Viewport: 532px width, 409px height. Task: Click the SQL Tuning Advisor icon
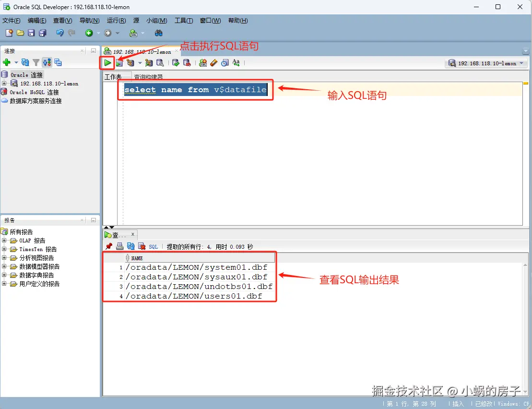(160, 63)
